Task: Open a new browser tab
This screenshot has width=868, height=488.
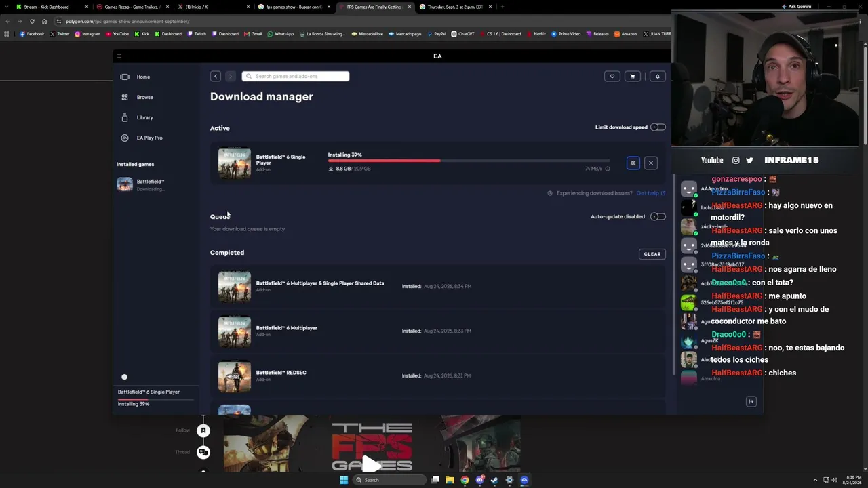Action: [502, 7]
